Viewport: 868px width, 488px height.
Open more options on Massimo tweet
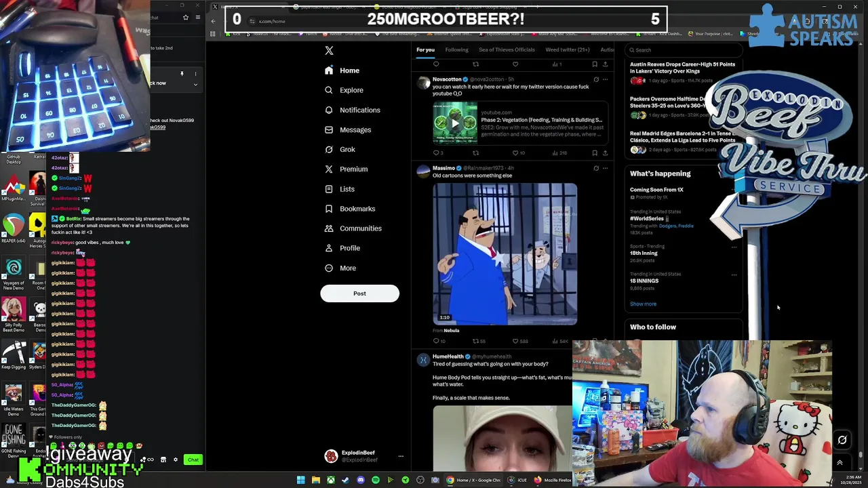tap(605, 168)
